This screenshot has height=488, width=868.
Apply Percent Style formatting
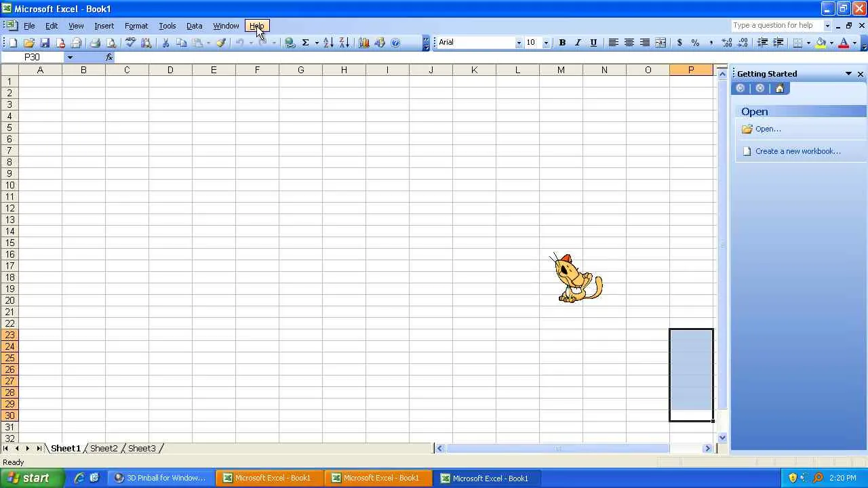click(695, 43)
